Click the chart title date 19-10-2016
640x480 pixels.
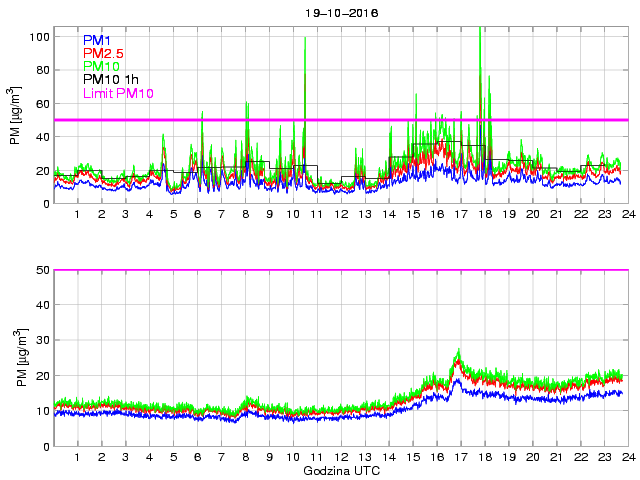(x=341, y=13)
